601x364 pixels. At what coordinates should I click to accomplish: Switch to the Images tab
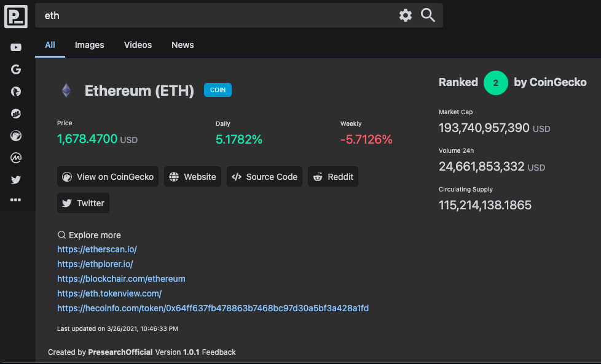(x=89, y=45)
